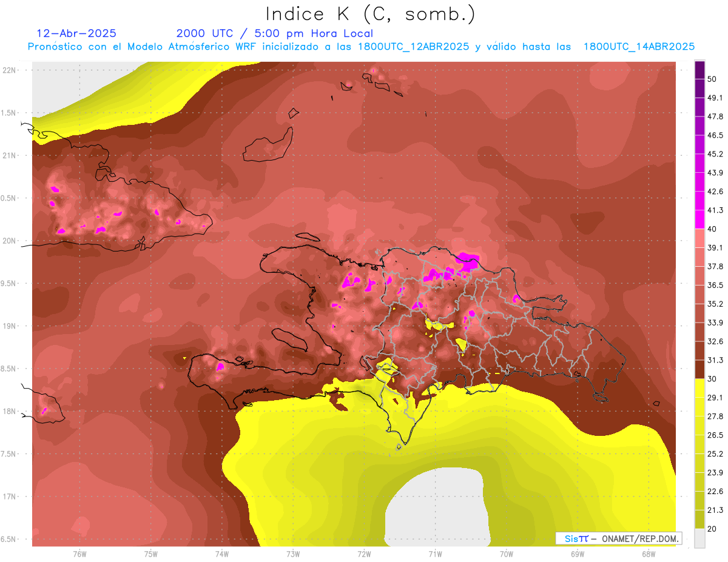Pick the yellow swatch between 29.1 and 30
This screenshot has width=728, height=562.
pyautogui.click(x=699, y=388)
